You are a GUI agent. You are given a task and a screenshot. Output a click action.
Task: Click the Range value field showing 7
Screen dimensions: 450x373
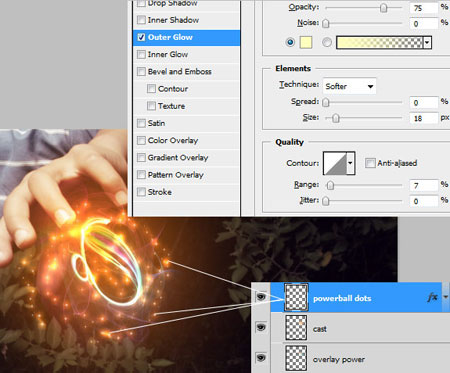[x=424, y=185]
